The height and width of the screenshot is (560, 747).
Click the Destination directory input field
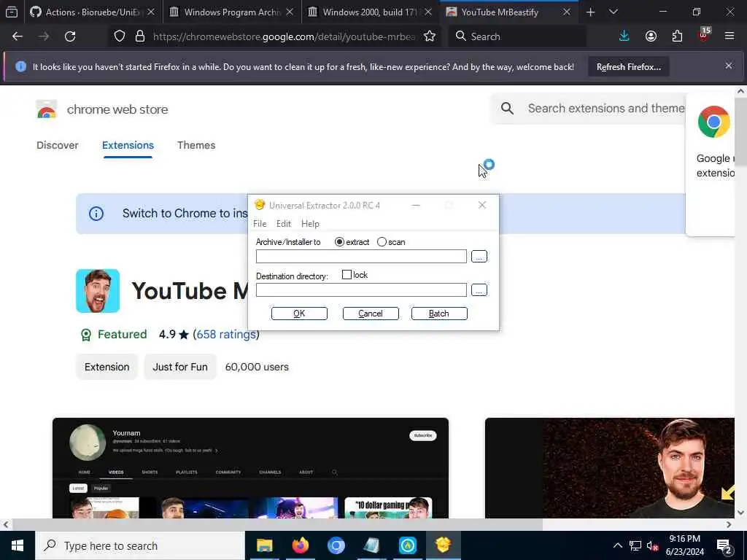coord(361,289)
